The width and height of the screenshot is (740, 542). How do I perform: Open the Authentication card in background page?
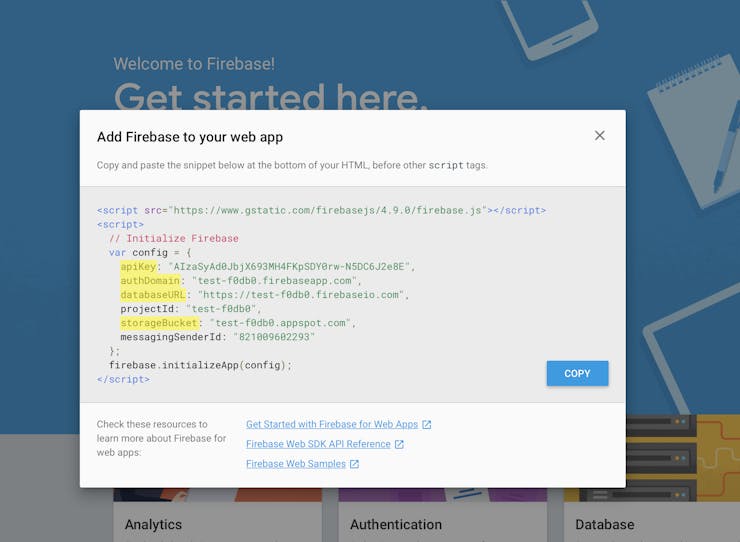pyautogui.click(x=443, y=515)
